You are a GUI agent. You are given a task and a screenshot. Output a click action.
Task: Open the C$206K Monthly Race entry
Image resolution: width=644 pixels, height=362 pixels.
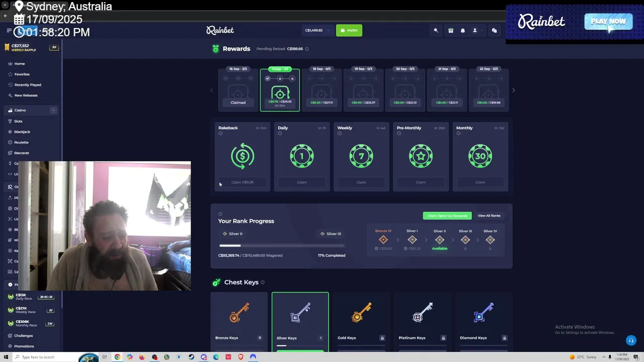tap(31, 323)
